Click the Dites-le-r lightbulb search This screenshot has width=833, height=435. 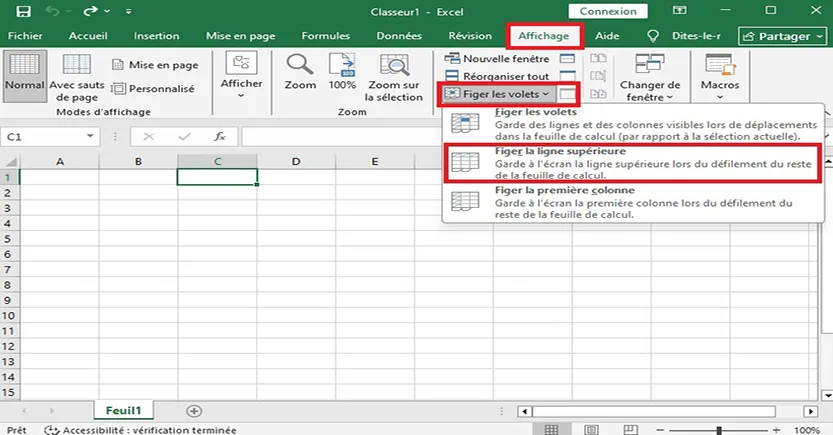(x=684, y=36)
